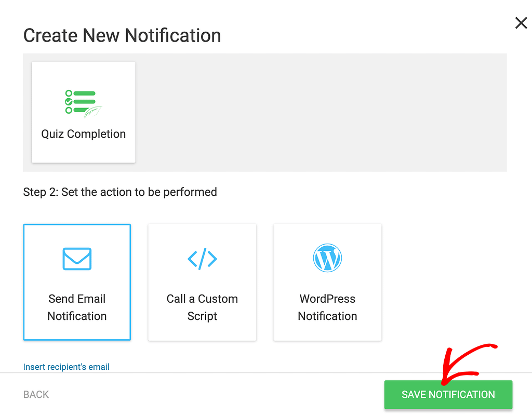Screen dimensions: 532x415
Task: Click blank space below Custom Script label
Action: click(x=202, y=331)
